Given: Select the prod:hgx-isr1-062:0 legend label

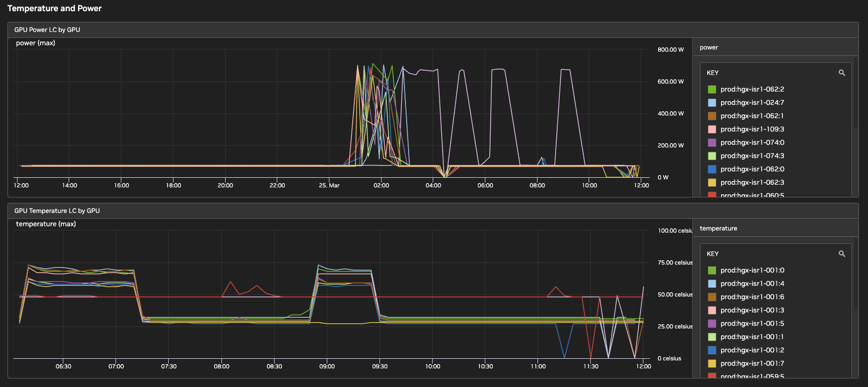Looking at the screenshot, I should click(x=753, y=169).
